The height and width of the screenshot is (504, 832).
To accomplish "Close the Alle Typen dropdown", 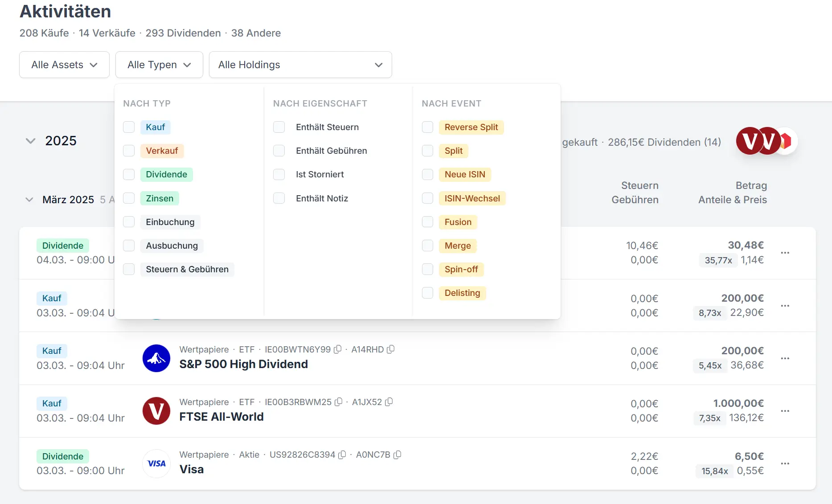I will [x=159, y=65].
